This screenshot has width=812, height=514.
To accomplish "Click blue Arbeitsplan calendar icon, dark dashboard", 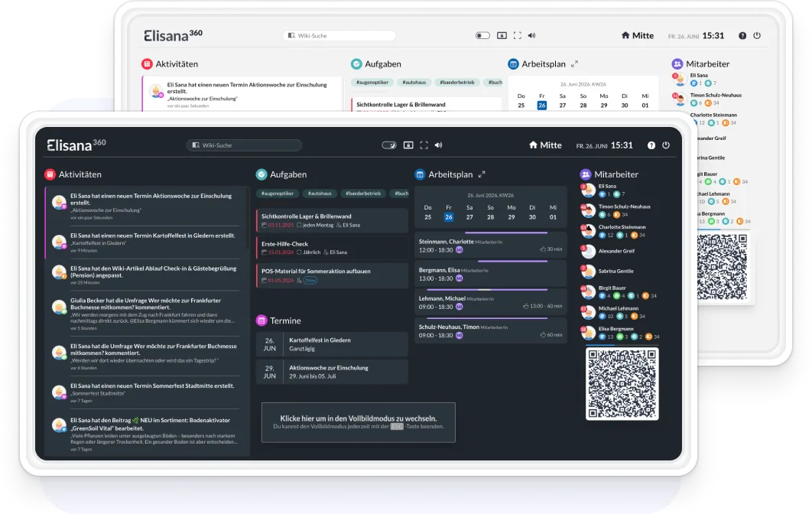I will 420,174.
